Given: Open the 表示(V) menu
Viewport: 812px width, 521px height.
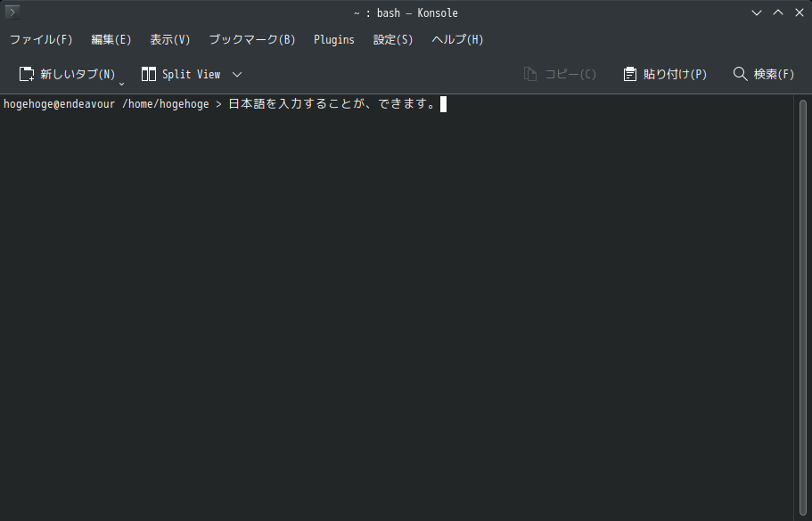Looking at the screenshot, I should [170, 40].
